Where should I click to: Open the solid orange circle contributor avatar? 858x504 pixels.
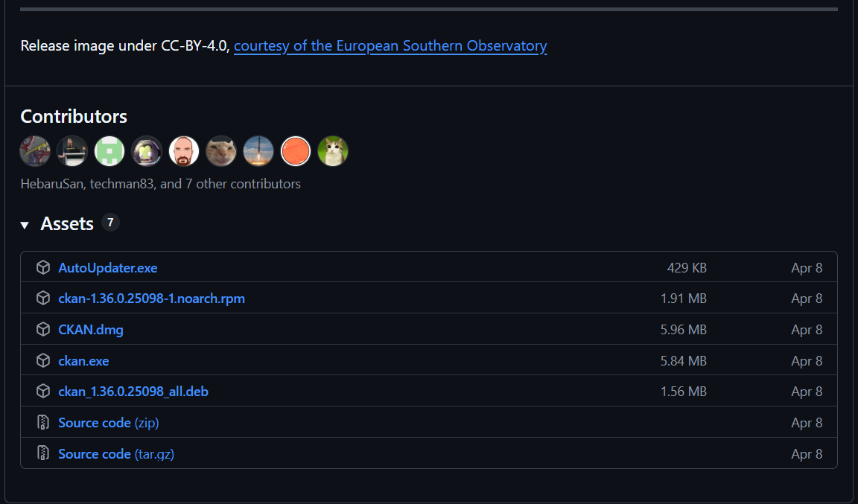(296, 151)
